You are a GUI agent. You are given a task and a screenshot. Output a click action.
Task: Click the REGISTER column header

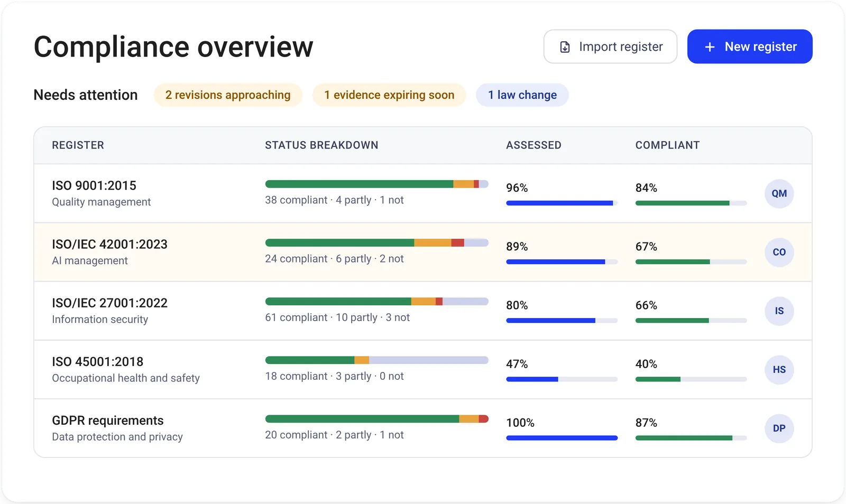[x=78, y=145]
